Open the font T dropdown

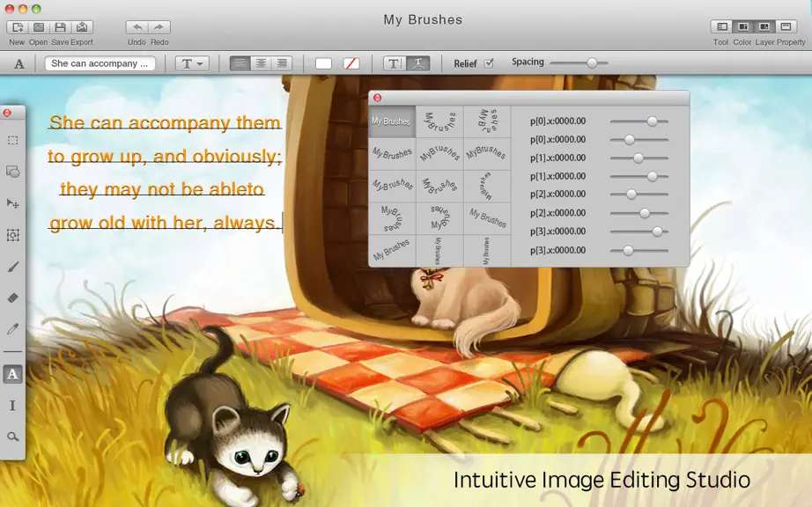pyautogui.click(x=192, y=63)
